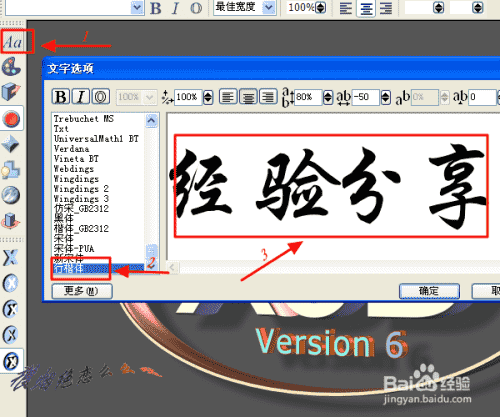
Task: Click the baseline shift 0 field
Action: (x=483, y=97)
